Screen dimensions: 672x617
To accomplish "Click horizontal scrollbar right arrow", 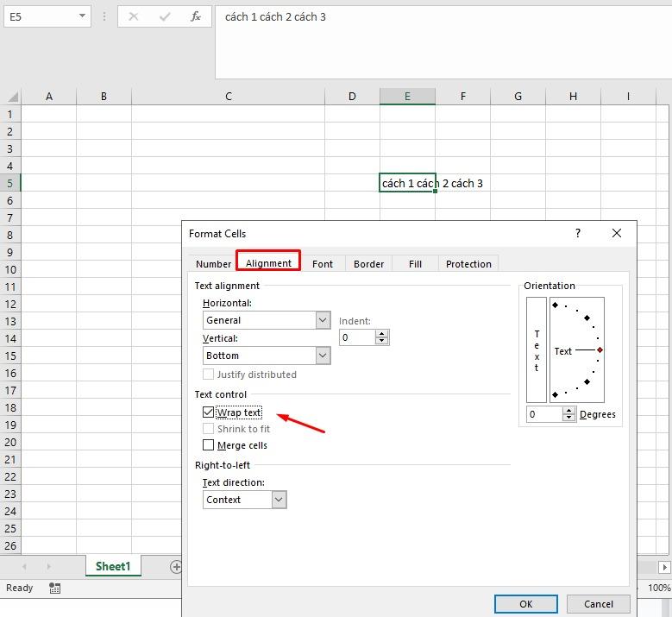I will coord(664,567).
